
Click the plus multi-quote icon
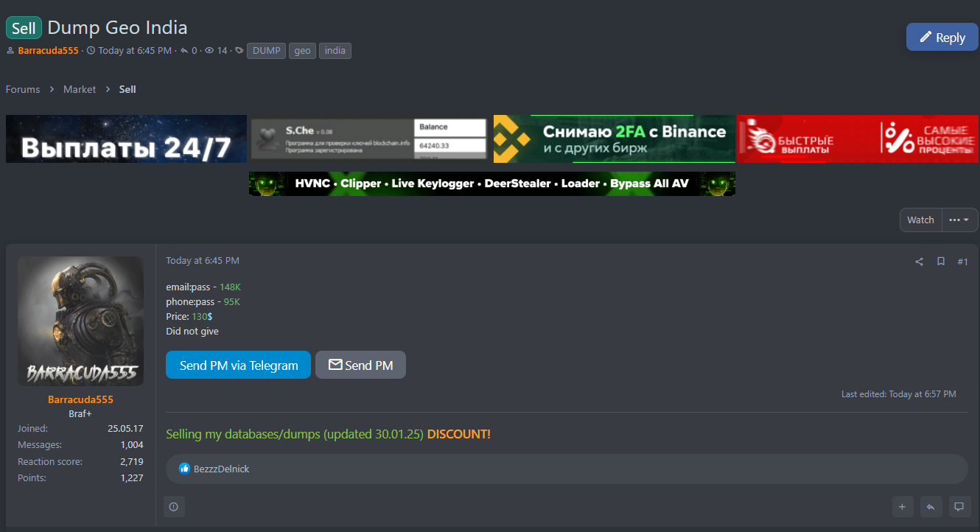[903, 507]
